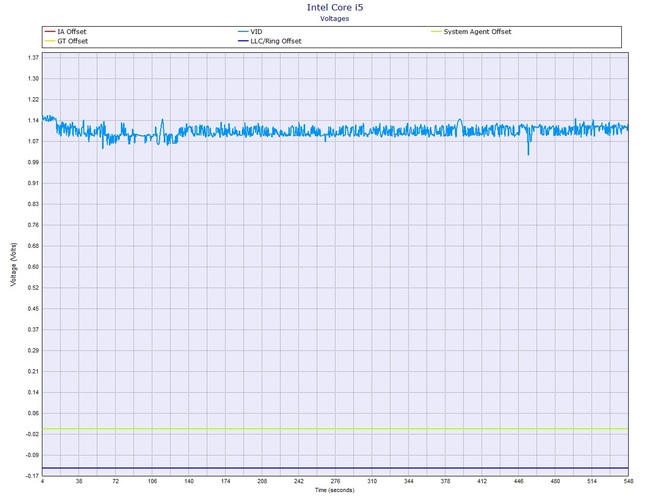
Task: Click the Voltage (Volts) axis title
Action: 14,264
